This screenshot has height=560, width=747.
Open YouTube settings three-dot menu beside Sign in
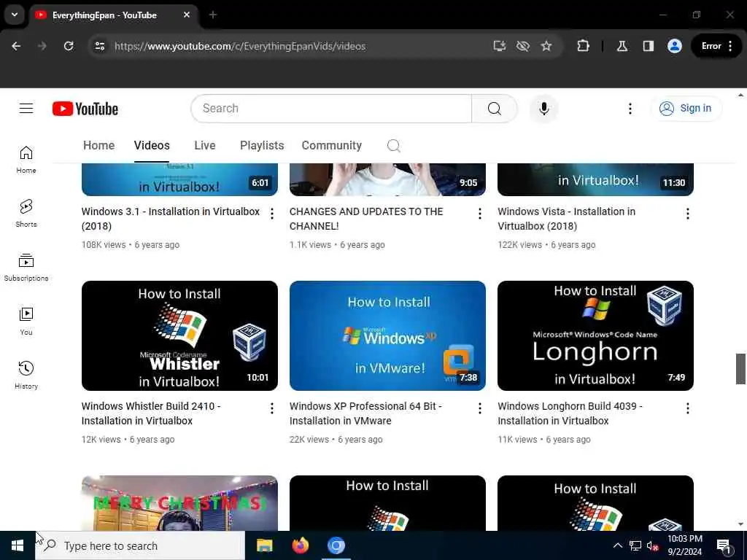coord(630,109)
